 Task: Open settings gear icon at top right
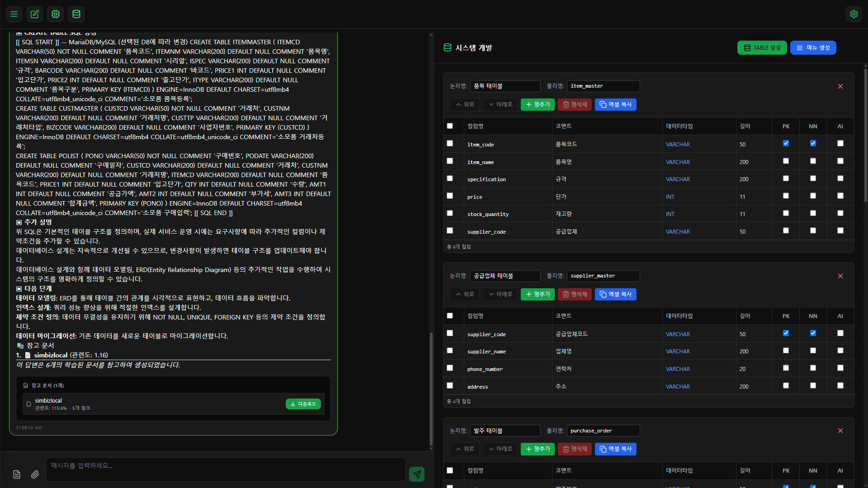point(854,14)
